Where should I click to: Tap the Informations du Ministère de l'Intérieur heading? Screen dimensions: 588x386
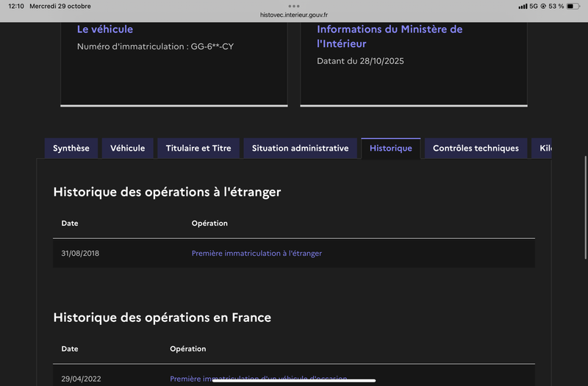[390, 36]
